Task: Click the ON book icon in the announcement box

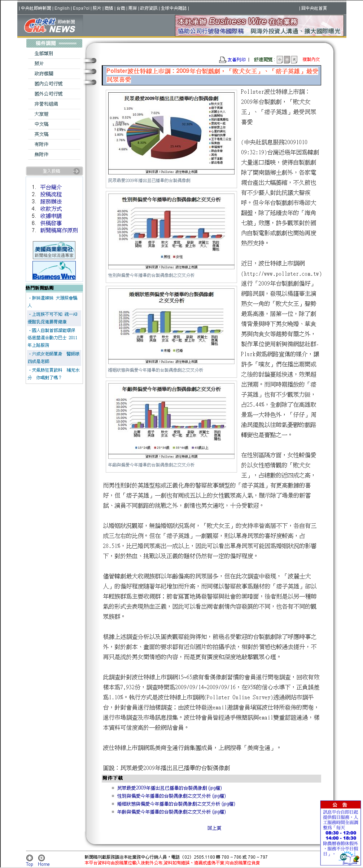Action: [349, 858]
